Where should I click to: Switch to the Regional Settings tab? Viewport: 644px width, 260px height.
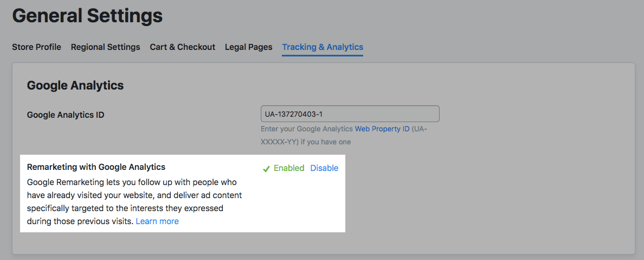pyautogui.click(x=105, y=47)
